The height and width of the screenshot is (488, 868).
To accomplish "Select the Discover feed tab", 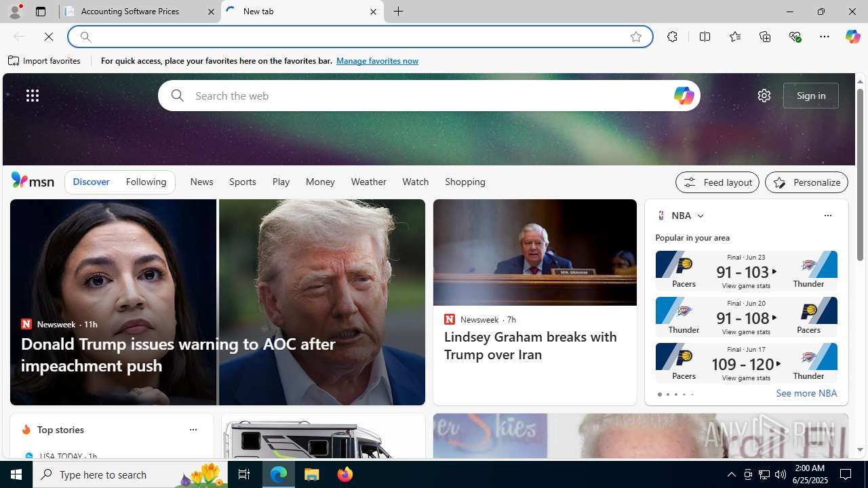I will click(91, 182).
